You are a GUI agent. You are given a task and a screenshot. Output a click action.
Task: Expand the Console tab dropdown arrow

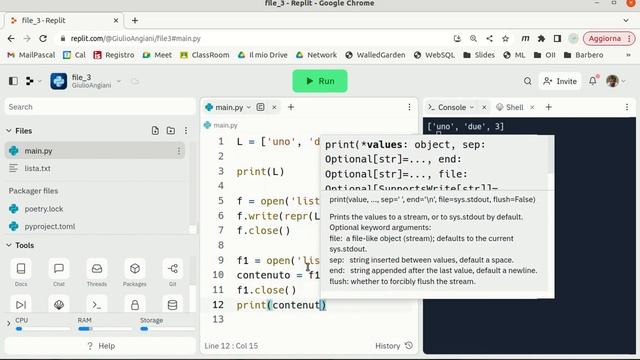[x=472, y=107]
